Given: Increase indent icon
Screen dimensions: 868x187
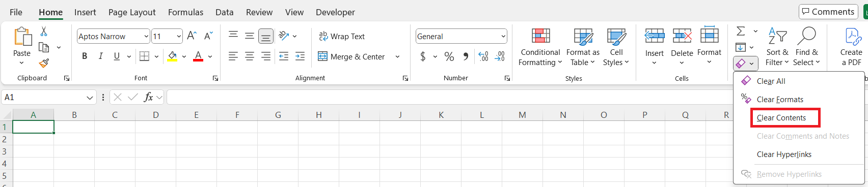Looking at the screenshot, I should (x=300, y=56).
